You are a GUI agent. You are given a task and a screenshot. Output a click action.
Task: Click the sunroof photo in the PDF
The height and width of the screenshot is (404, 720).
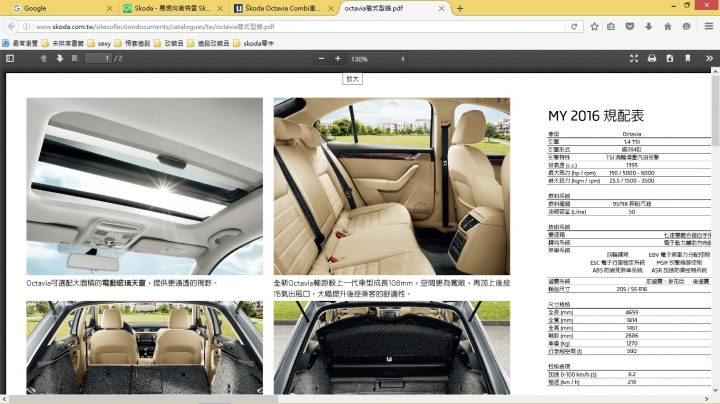(145, 186)
